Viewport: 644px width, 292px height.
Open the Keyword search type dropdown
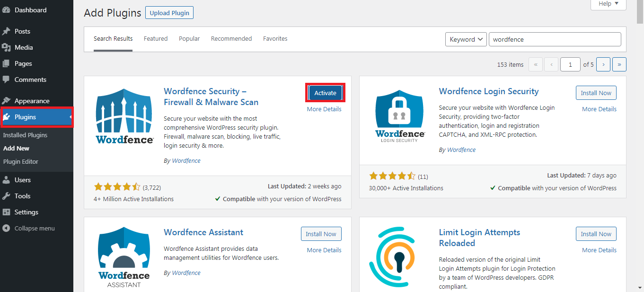click(466, 39)
